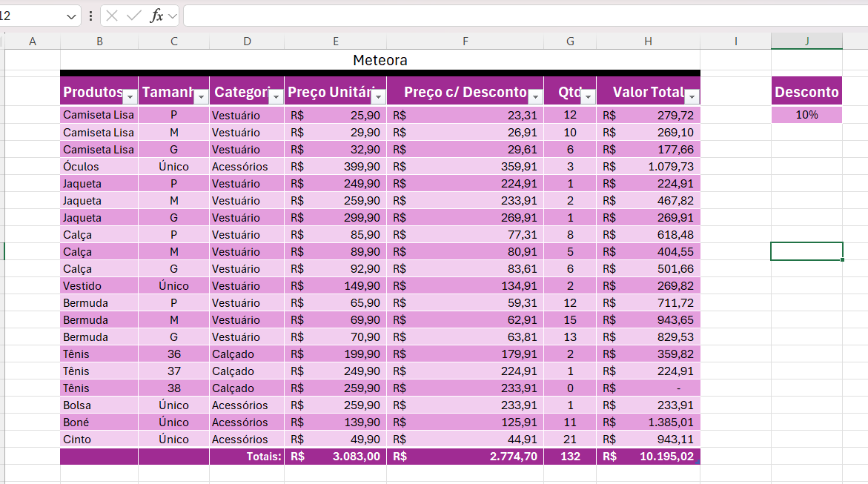Expand the Name Box dropdown arrow
Image resolution: width=868 pixels, height=484 pixels.
72,16
